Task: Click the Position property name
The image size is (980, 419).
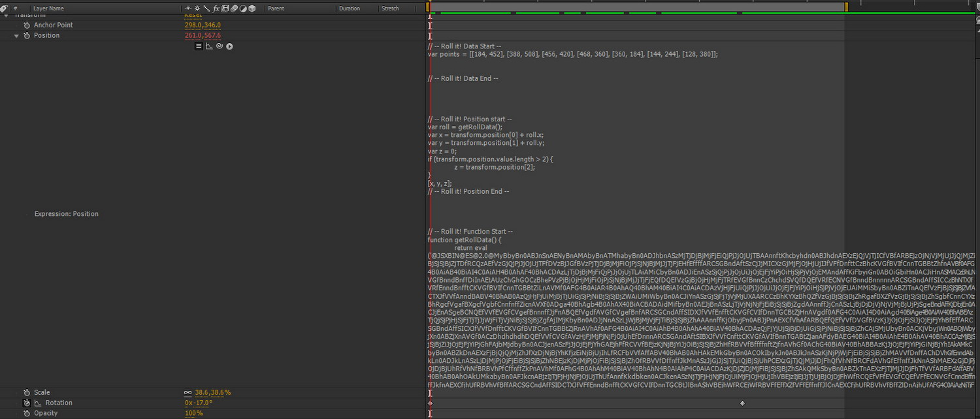Action: tap(47, 35)
